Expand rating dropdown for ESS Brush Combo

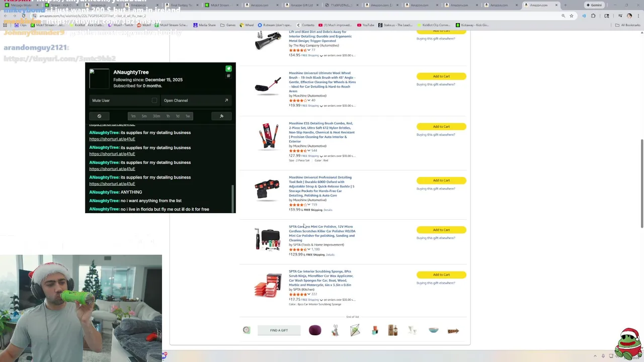[x=309, y=150]
